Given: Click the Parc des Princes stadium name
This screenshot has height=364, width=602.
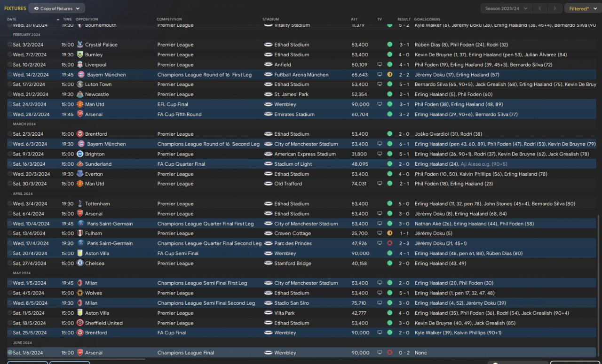Looking at the screenshot, I should click(x=294, y=243).
